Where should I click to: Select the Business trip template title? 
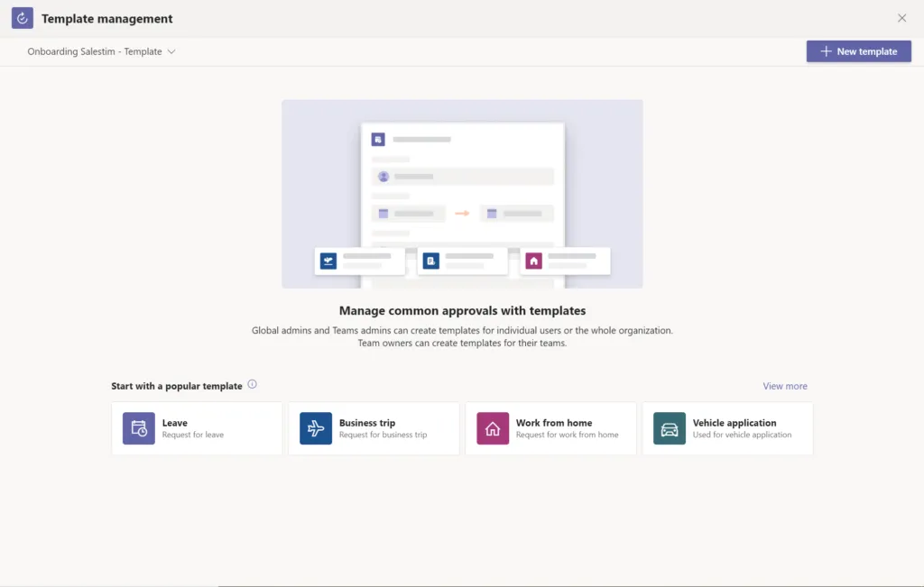click(367, 423)
